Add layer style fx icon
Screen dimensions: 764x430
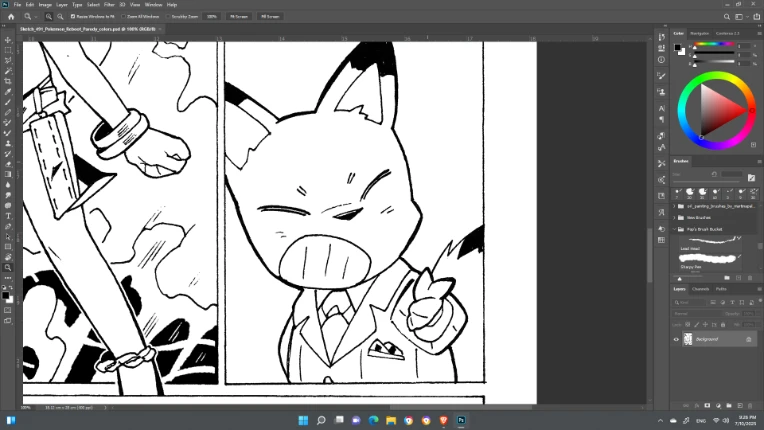697,405
